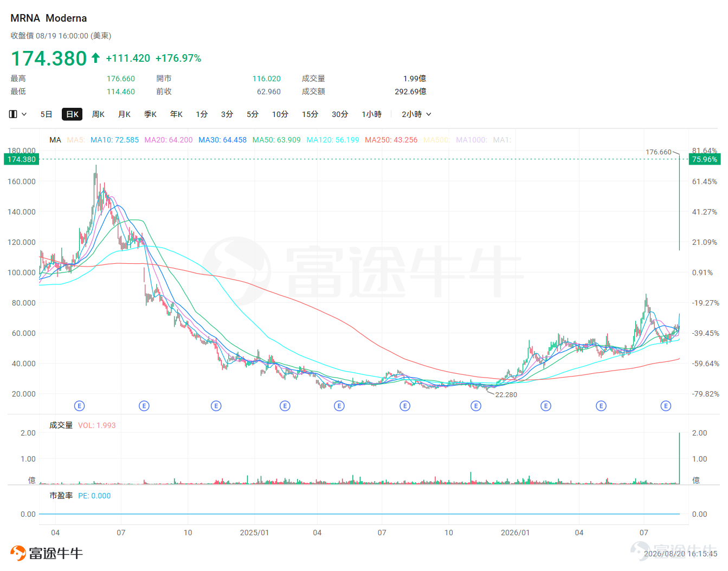Click the 2026/08/20 16:15:45 timestamp
Viewport: 728px width, 571px height.
[x=680, y=554]
